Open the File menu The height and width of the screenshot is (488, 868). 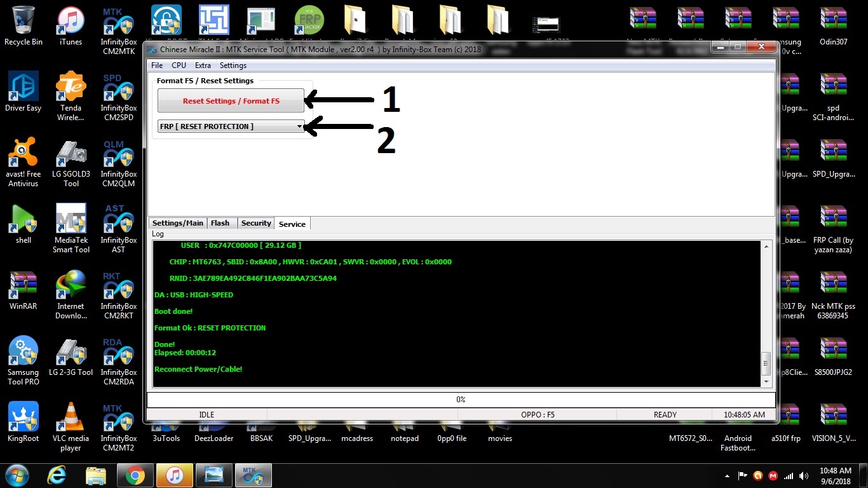157,65
